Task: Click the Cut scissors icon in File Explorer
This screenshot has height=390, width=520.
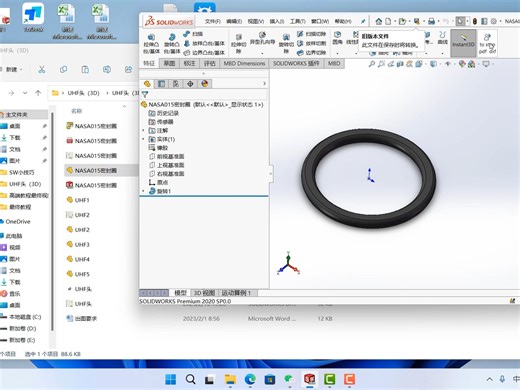Action: (41, 69)
